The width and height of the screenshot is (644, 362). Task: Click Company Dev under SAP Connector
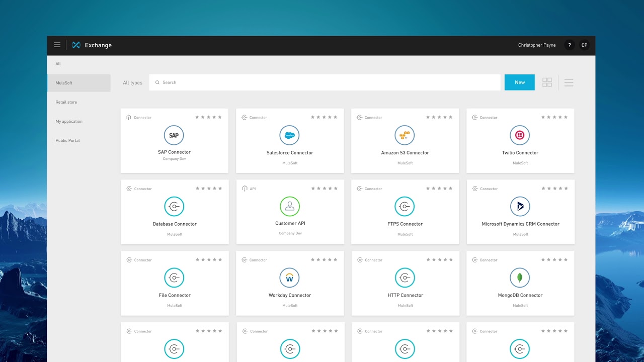[x=174, y=159]
